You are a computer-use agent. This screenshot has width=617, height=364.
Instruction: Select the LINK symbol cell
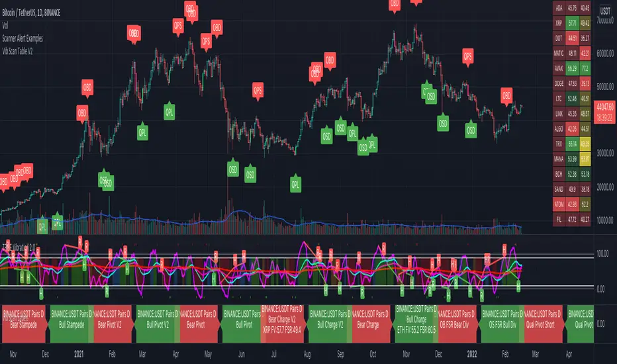(559, 114)
